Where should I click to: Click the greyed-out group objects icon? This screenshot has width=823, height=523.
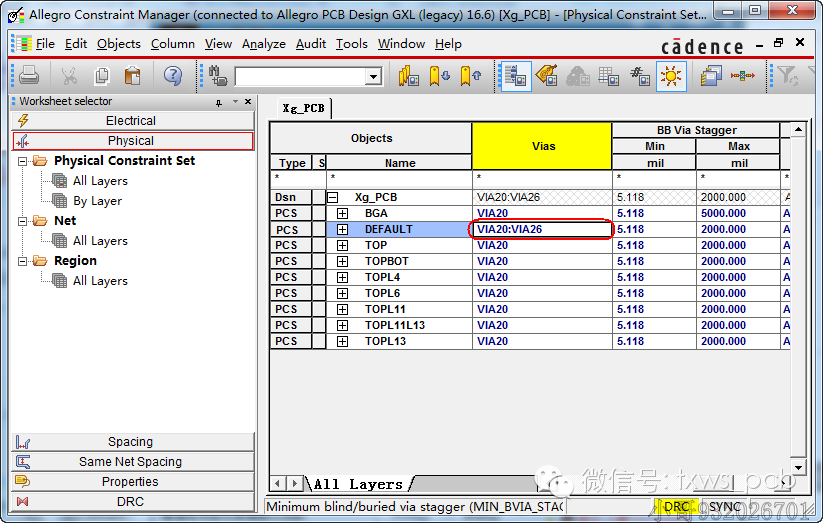point(578,76)
